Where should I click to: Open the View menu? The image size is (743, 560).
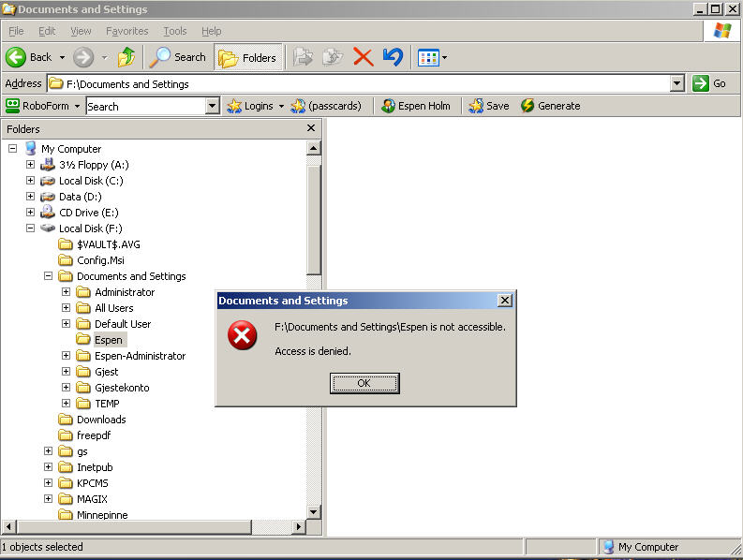point(81,31)
